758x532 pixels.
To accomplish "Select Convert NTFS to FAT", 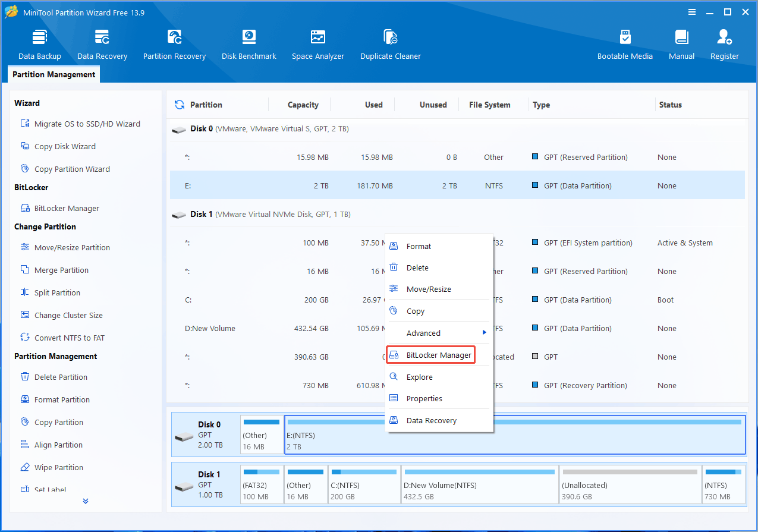I will pyautogui.click(x=62, y=338).
